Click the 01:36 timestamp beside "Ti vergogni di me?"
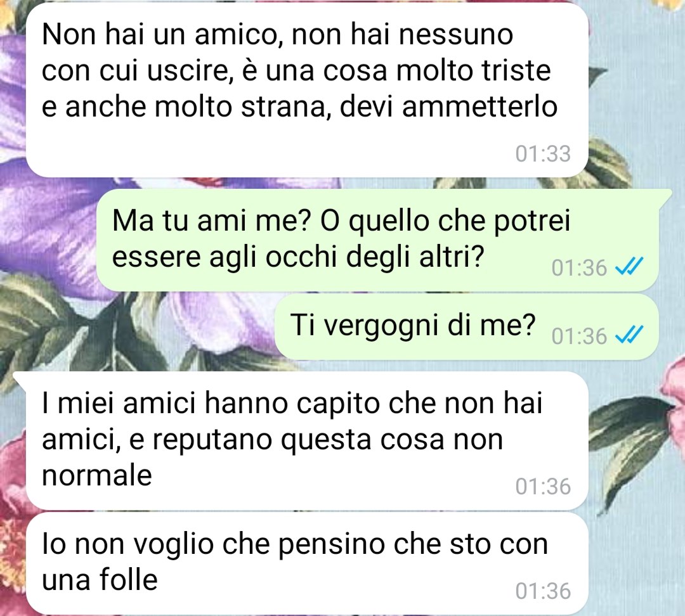Image resolution: width=685 pixels, height=616 pixels. coord(579,336)
